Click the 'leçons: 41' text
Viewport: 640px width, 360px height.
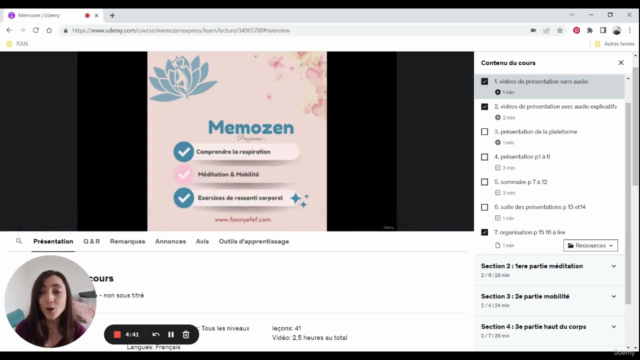(x=287, y=328)
